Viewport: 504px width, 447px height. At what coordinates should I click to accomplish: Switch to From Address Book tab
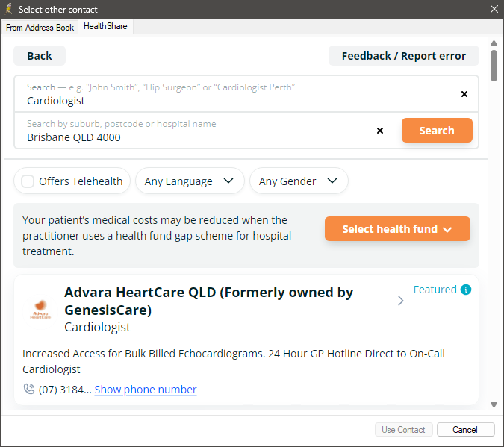[x=40, y=28]
